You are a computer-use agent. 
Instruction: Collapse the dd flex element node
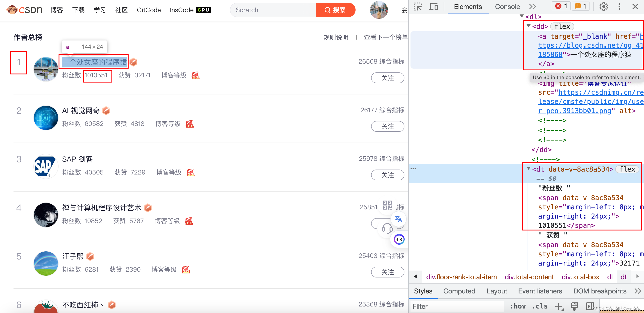click(x=528, y=26)
